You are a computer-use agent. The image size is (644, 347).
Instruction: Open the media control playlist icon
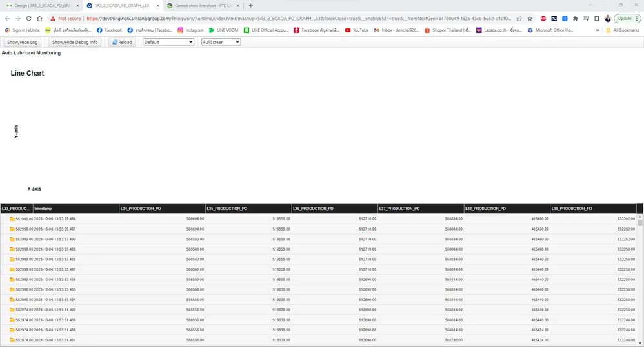coord(586,19)
